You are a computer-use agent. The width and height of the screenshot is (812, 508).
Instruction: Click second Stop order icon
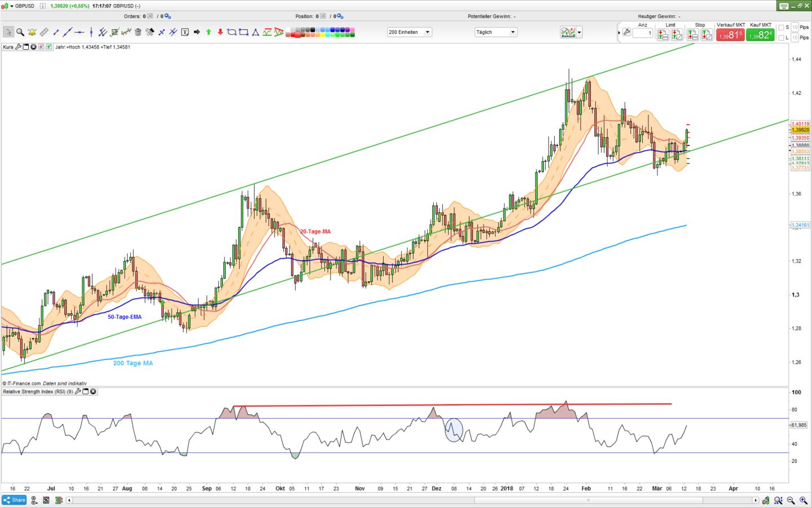(x=706, y=34)
